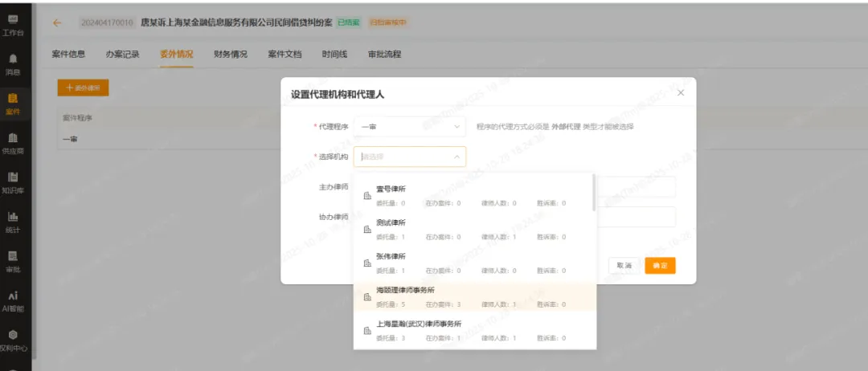Click the 主办律师 input field
This screenshot has height=371, width=868.
[636, 187]
